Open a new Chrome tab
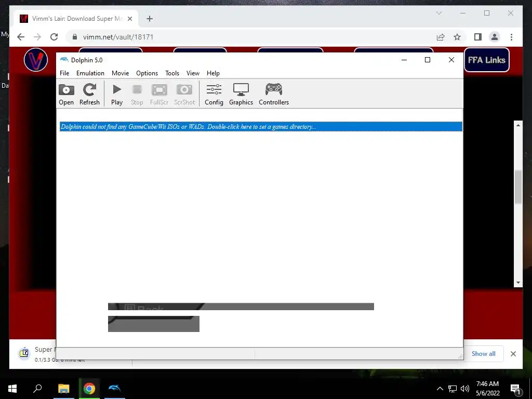This screenshot has height=399, width=532. pos(150,19)
